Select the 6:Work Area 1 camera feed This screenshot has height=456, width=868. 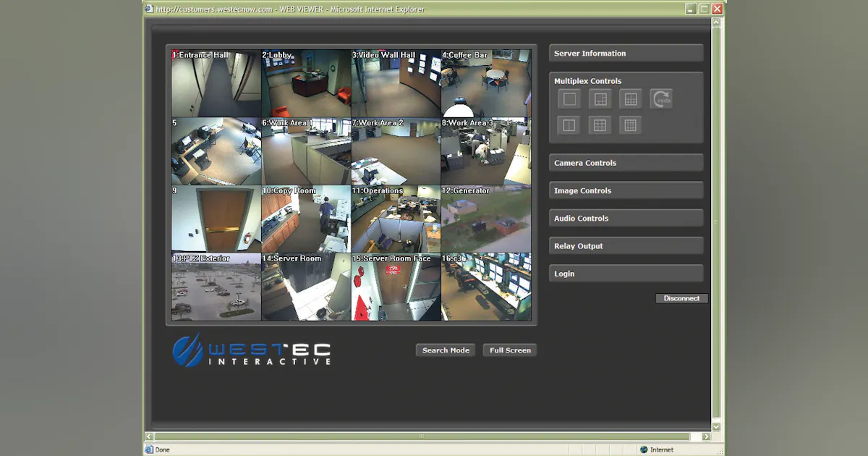[x=306, y=151]
